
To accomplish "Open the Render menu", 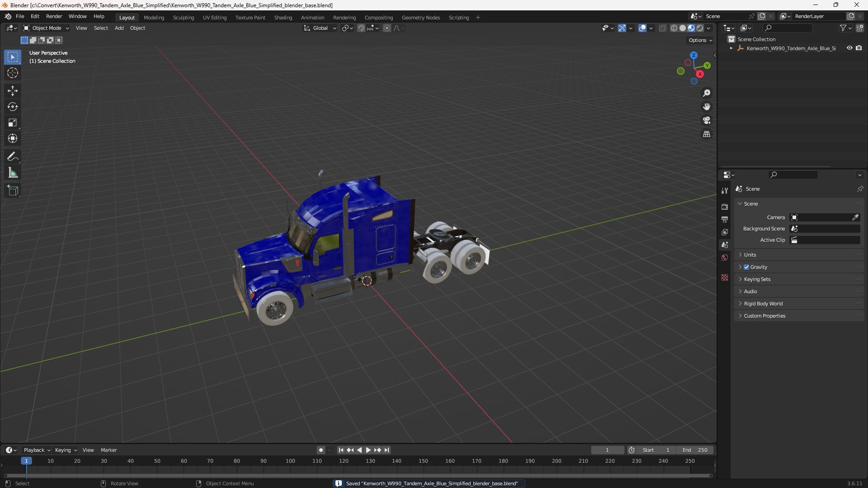I will click(x=54, y=16).
